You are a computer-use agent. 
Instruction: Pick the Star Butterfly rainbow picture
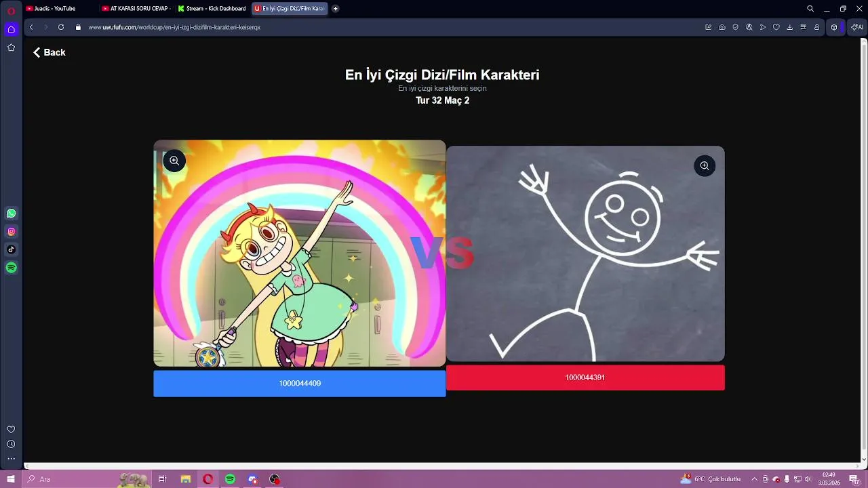click(x=300, y=253)
